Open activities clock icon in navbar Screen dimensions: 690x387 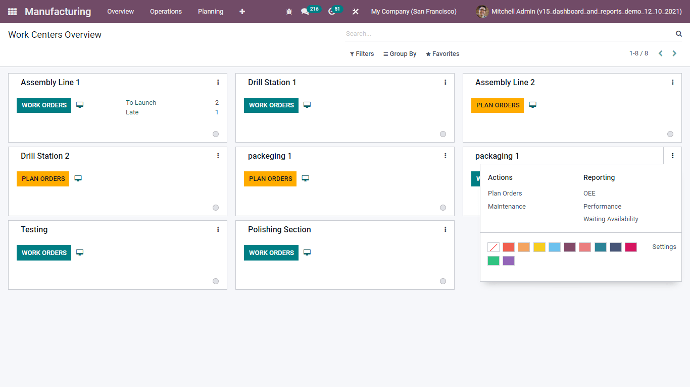(332, 12)
